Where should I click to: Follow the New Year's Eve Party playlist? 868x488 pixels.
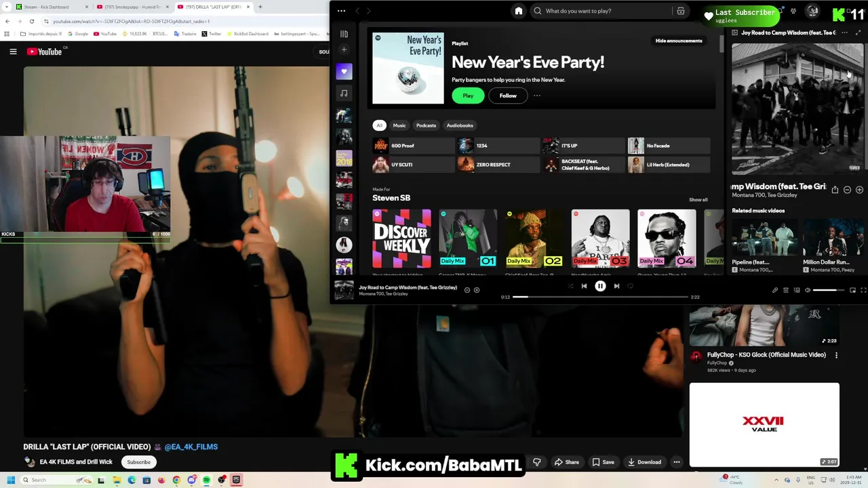[x=508, y=96]
